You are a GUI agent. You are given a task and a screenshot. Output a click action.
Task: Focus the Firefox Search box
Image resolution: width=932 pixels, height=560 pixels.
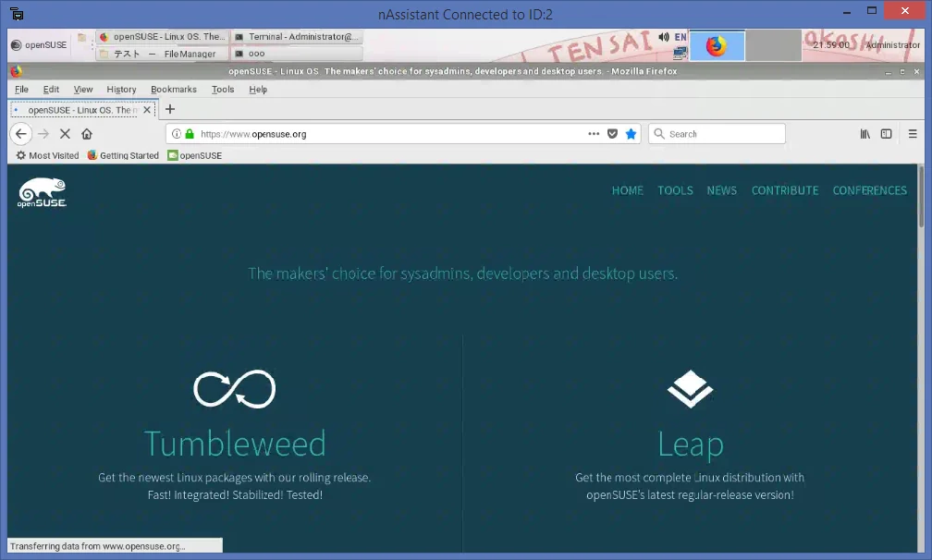click(717, 134)
